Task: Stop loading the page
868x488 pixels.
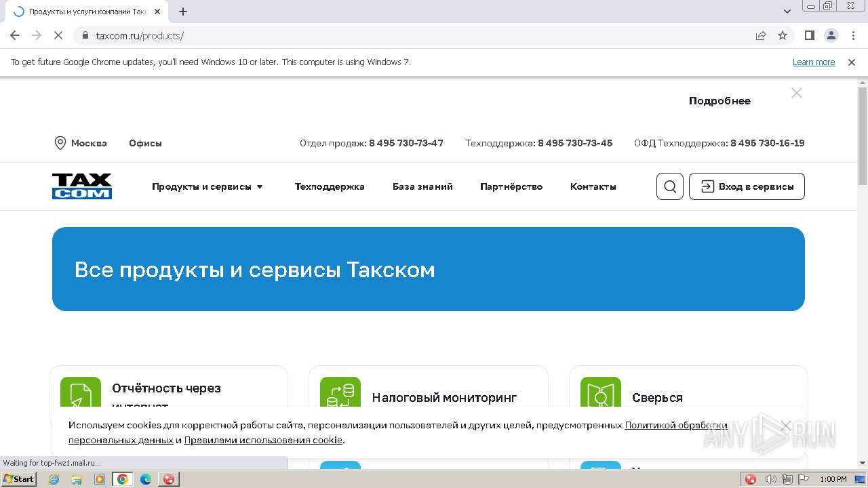Action: tap(58, 35)
